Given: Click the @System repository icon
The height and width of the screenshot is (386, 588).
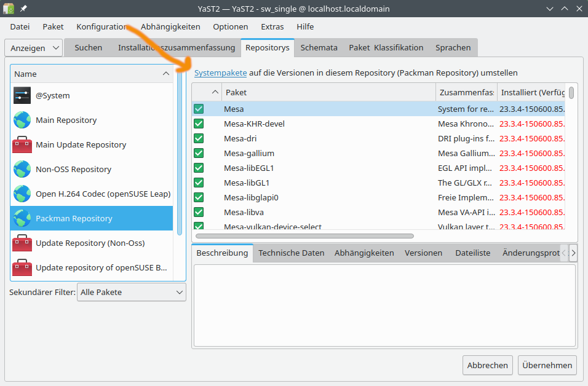Looking at the screenshot, I should 22,95.
